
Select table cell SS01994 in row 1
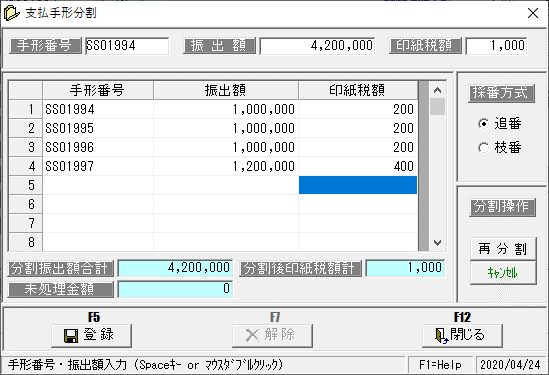98,109
